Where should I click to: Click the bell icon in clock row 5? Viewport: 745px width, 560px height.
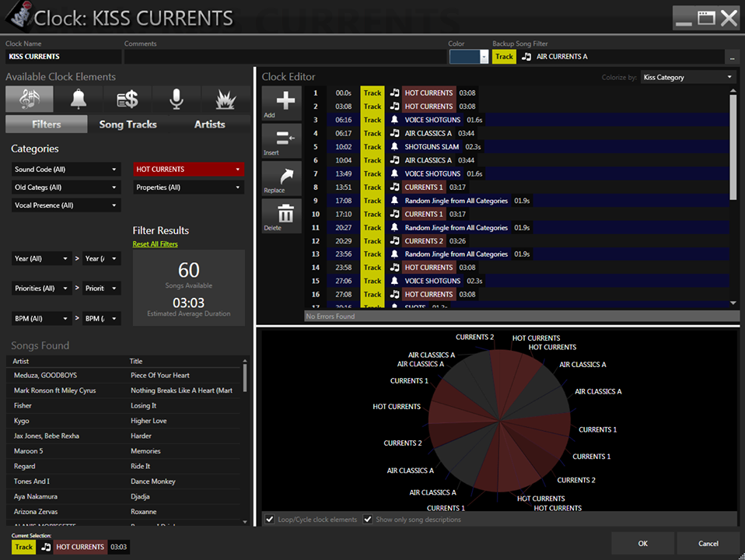coord(394,146)
